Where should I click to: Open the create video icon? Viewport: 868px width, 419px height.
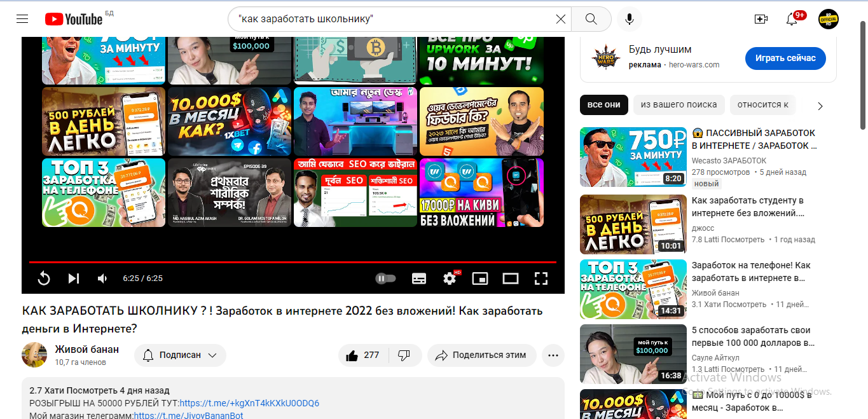point(761,19)
